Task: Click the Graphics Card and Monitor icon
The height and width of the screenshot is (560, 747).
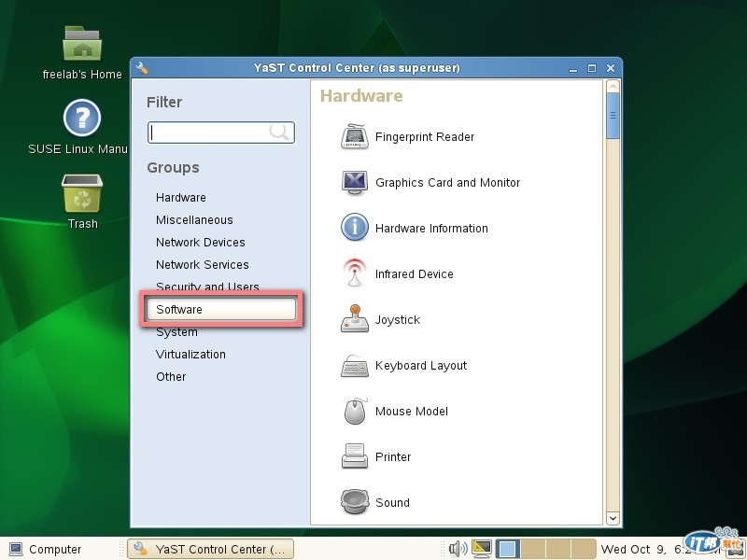Action: [x=355, y=182]
